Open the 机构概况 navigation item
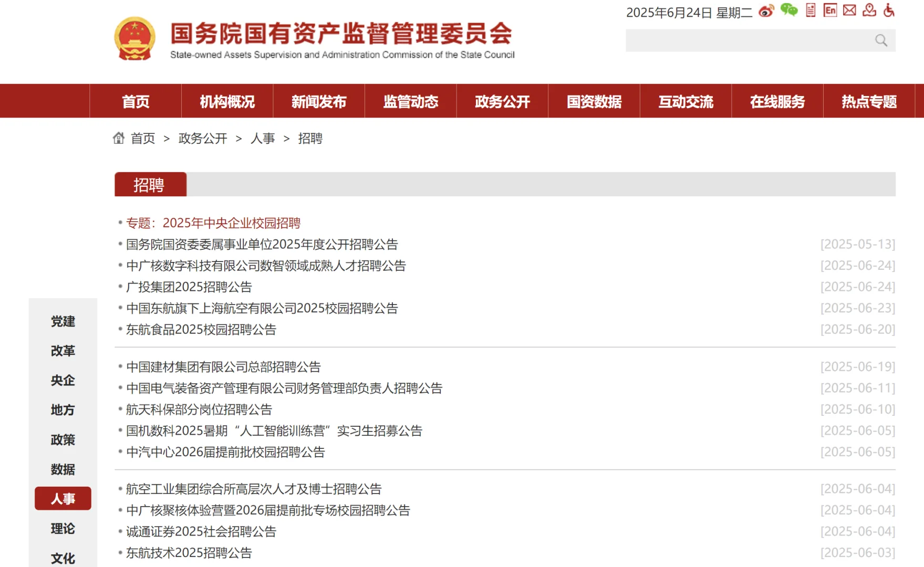 tap(227, 101)
